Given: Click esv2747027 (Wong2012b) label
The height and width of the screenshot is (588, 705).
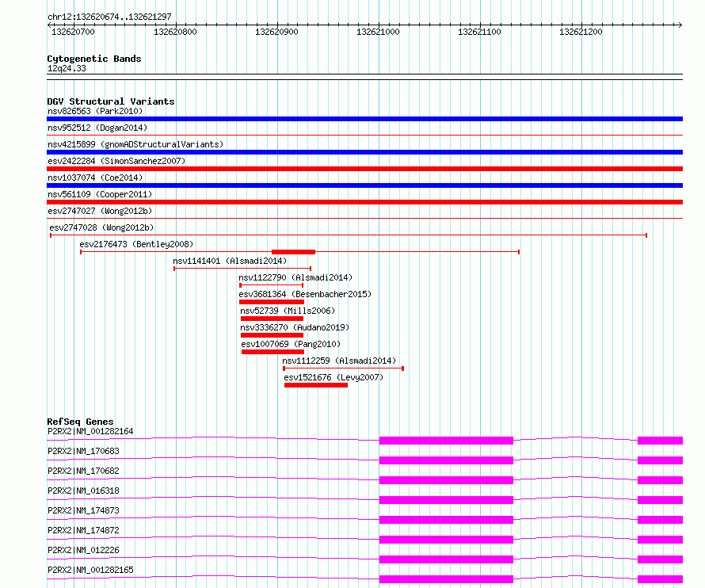Looking at the screenshot, I should [x=100, y=211].
